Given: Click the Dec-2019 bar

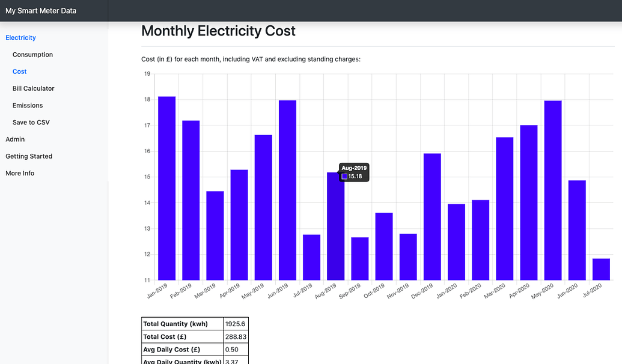Looking at the screenshot, I should [431, 216].
